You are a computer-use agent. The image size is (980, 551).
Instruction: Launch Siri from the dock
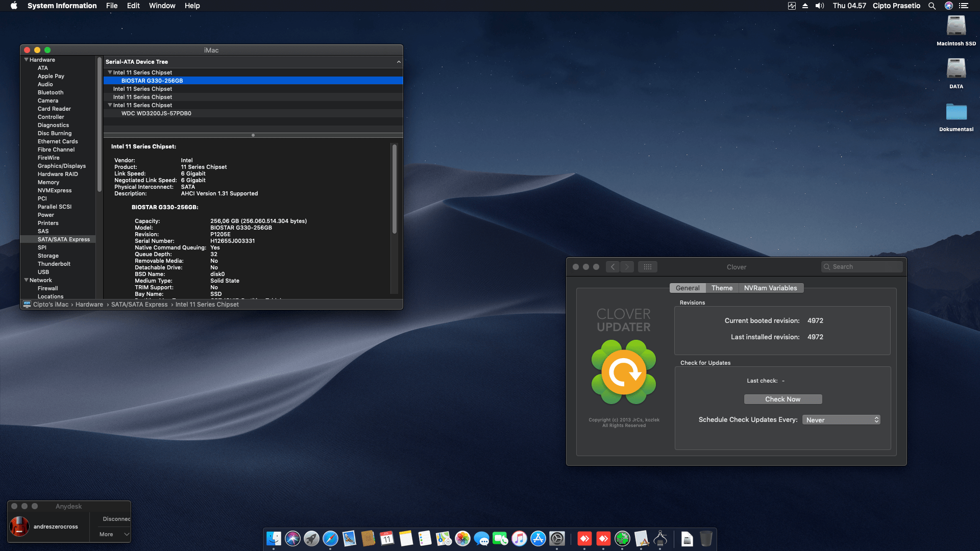292,539
